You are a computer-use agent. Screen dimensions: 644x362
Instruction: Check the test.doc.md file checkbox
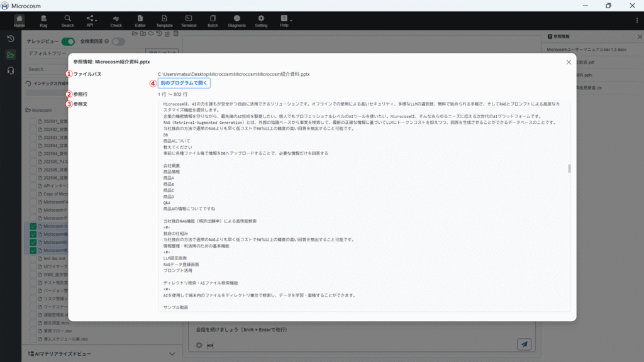(34, 258)
